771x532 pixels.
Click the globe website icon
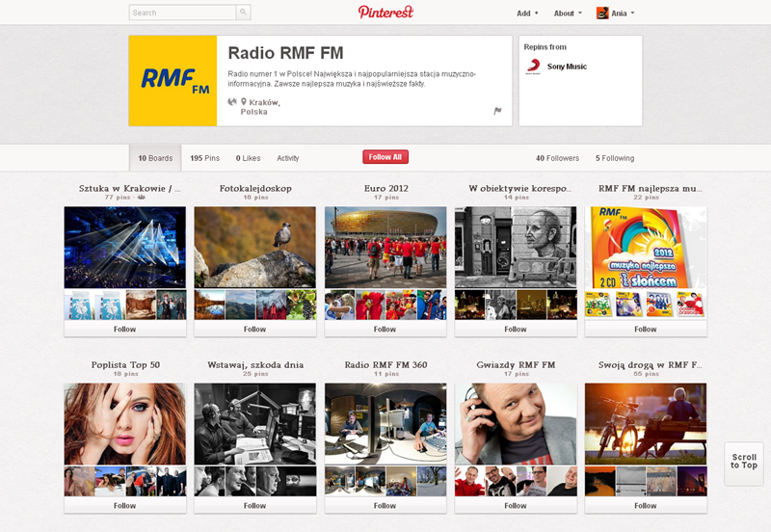232,101
